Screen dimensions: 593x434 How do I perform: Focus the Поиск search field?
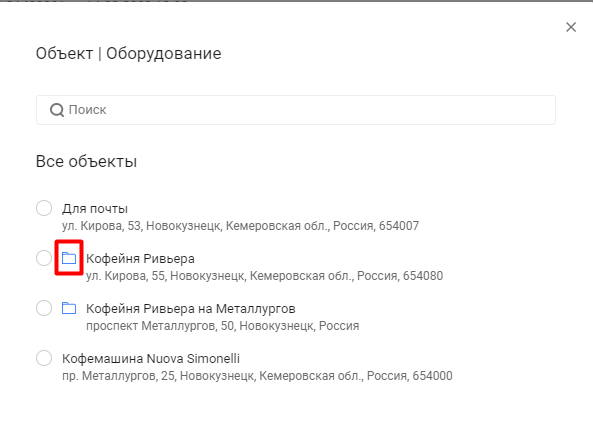coord(296,110)
